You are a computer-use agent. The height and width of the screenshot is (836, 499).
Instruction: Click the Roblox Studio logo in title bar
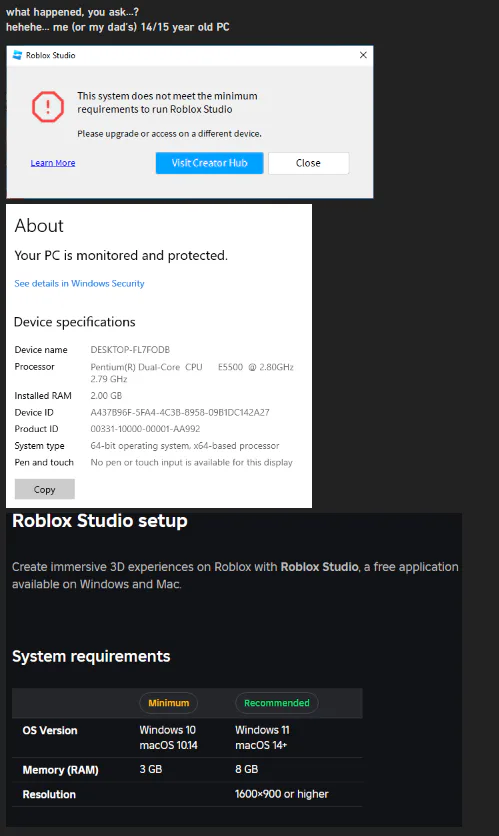pyautogui.click(x=17, y=55)
